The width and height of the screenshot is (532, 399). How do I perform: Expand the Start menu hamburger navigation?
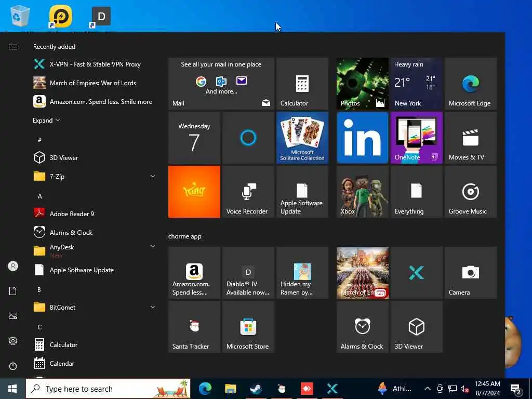(13, 47)
